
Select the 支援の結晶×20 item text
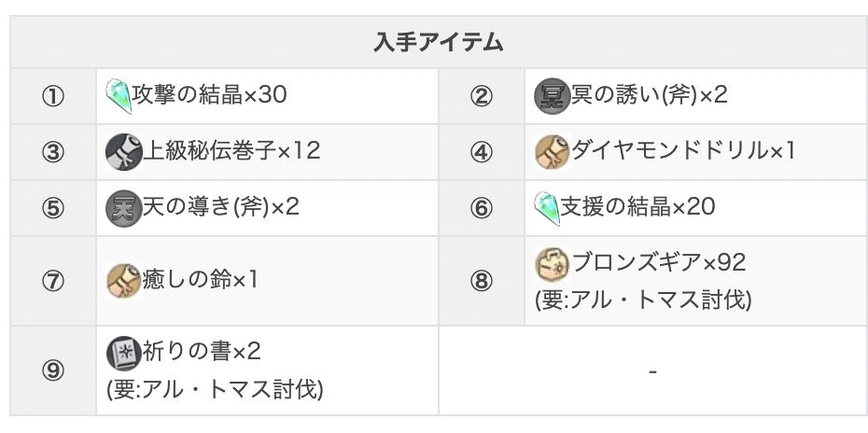click(637, 206)
